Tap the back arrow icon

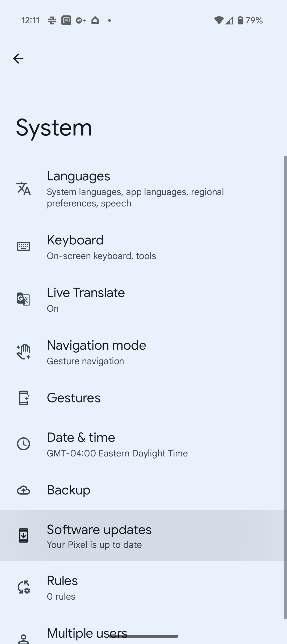[18, 58]
